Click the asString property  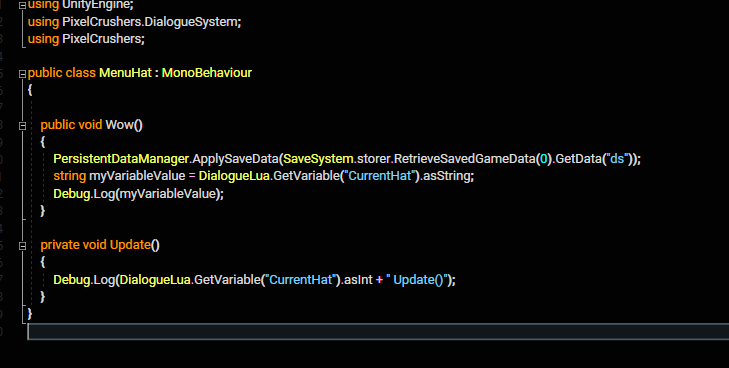[447, 176]
